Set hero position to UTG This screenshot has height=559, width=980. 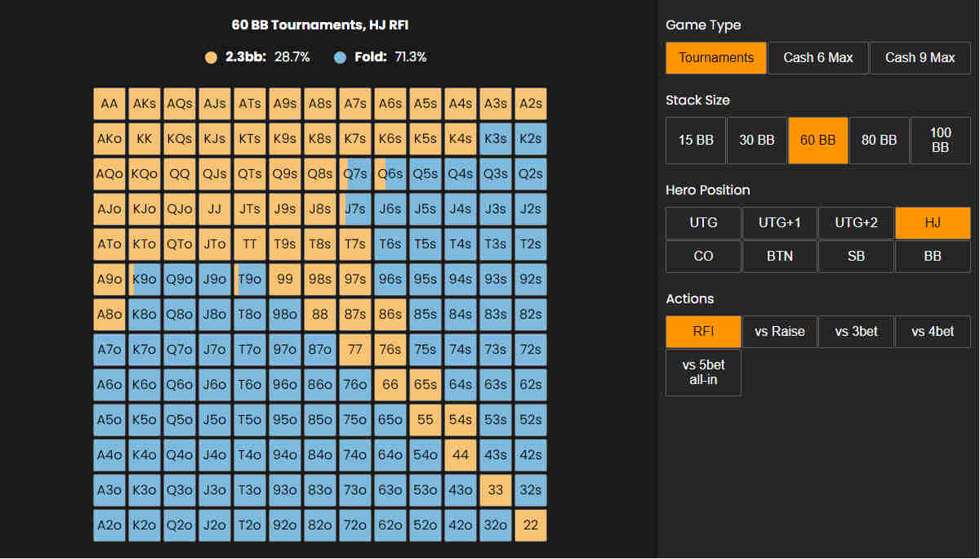point(703,223)
